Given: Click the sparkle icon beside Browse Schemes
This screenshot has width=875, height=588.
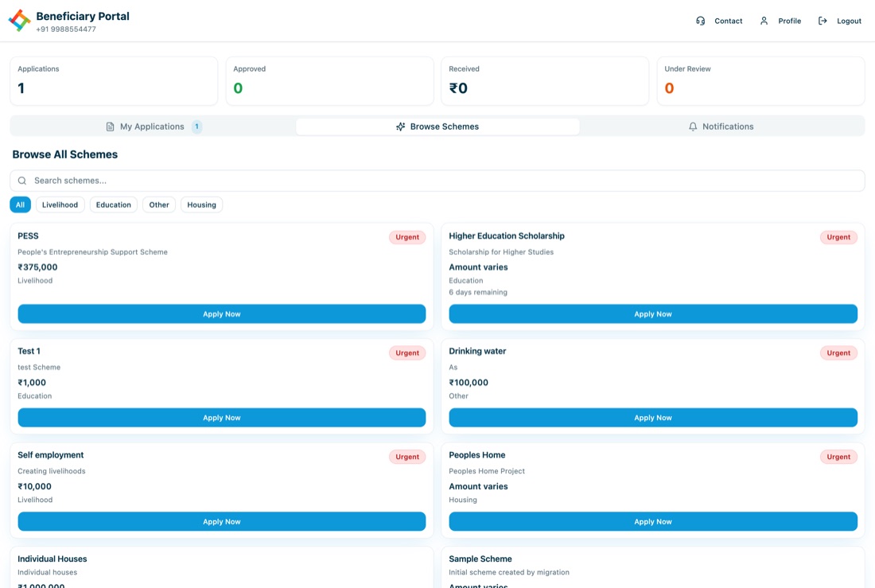Looking at the screenshot, I should (400, 127).
